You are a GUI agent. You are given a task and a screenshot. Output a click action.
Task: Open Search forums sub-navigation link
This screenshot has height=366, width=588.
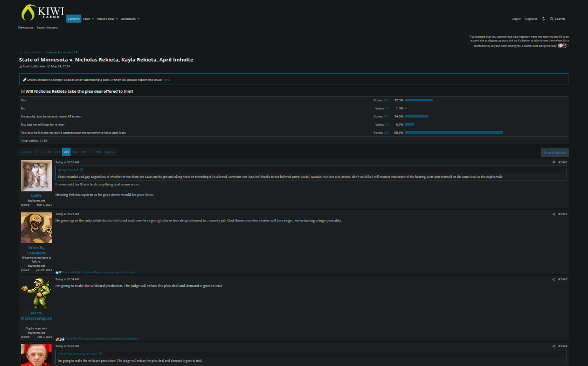47,27
